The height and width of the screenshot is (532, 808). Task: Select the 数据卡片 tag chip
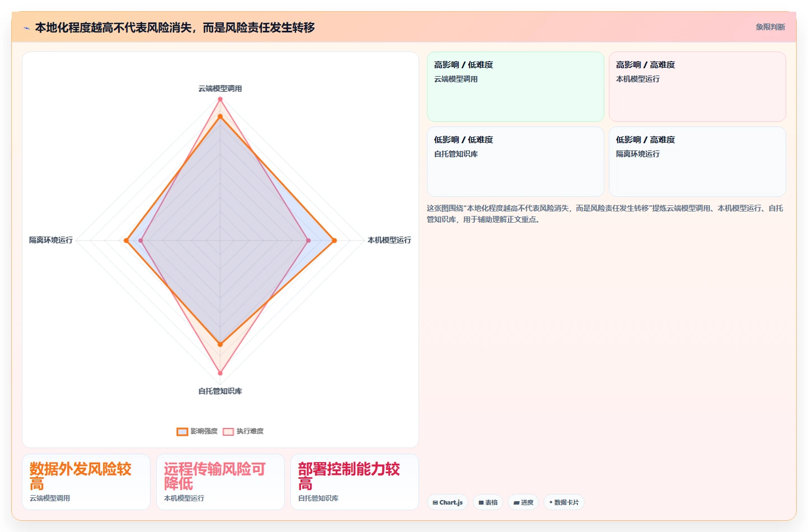564,502
